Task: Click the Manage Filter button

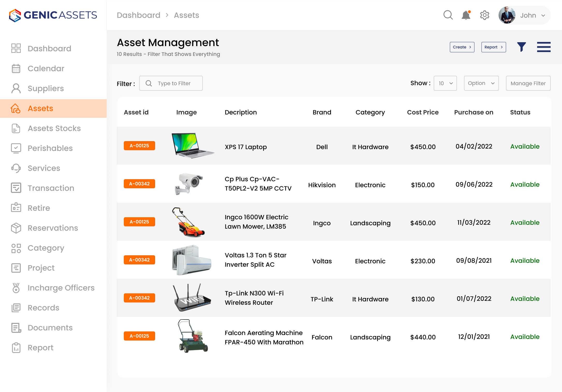Action: click(x=528, y=83)
